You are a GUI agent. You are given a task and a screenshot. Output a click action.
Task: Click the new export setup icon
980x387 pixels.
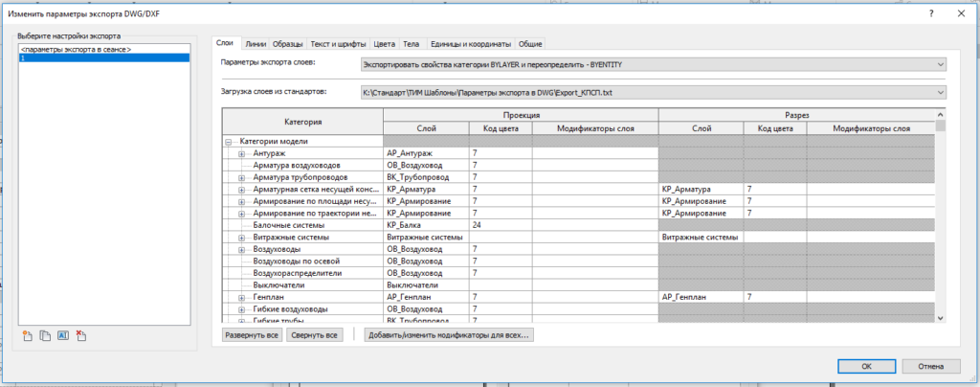click(28, 335)
